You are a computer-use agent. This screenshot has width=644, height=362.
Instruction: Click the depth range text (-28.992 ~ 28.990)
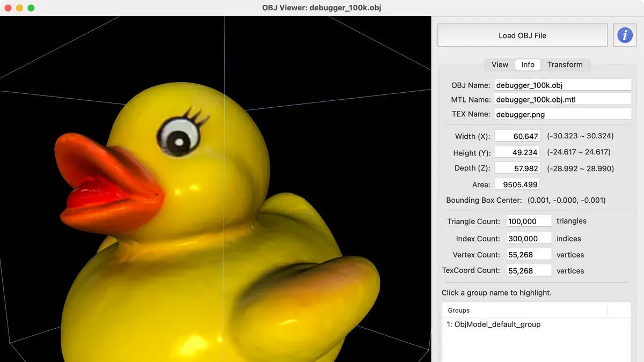[580, 168]
